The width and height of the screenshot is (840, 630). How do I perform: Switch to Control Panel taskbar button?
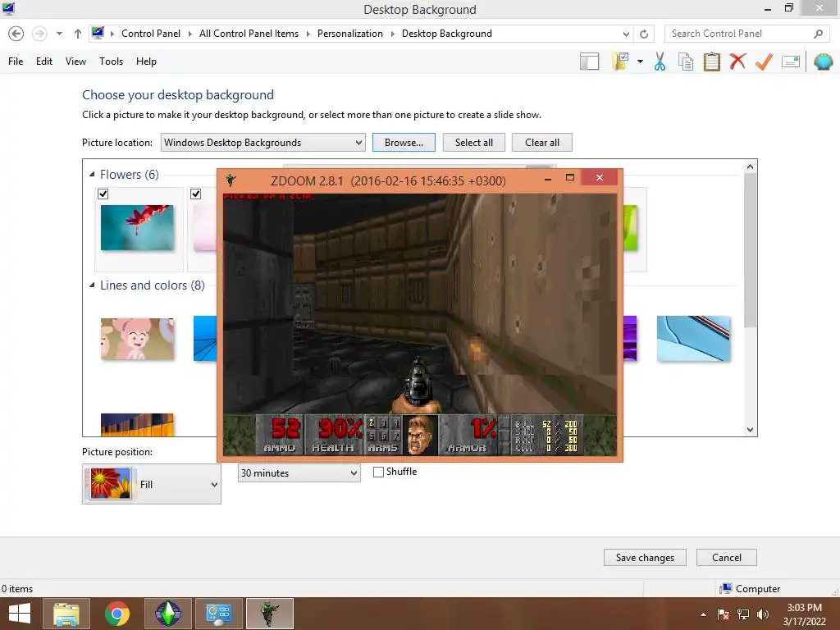click(x=218, y=614)
